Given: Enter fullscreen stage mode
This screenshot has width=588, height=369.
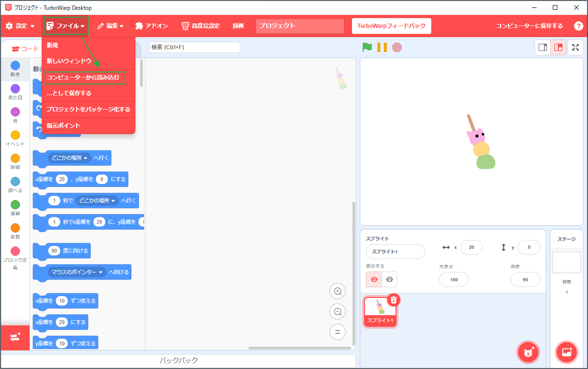Looking at the screenshot, I should [575, 47].
